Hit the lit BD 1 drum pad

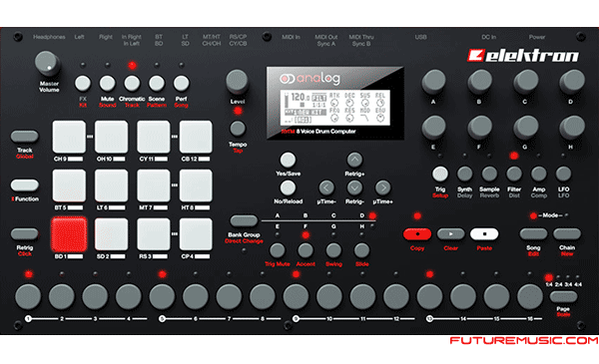pos(69,234)
